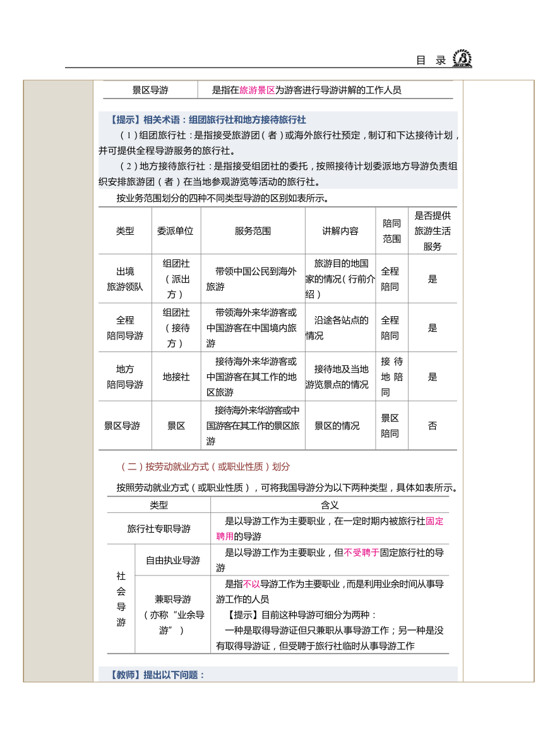Click the cell "带领中国公民到海外旅游"

pos(252,279)
